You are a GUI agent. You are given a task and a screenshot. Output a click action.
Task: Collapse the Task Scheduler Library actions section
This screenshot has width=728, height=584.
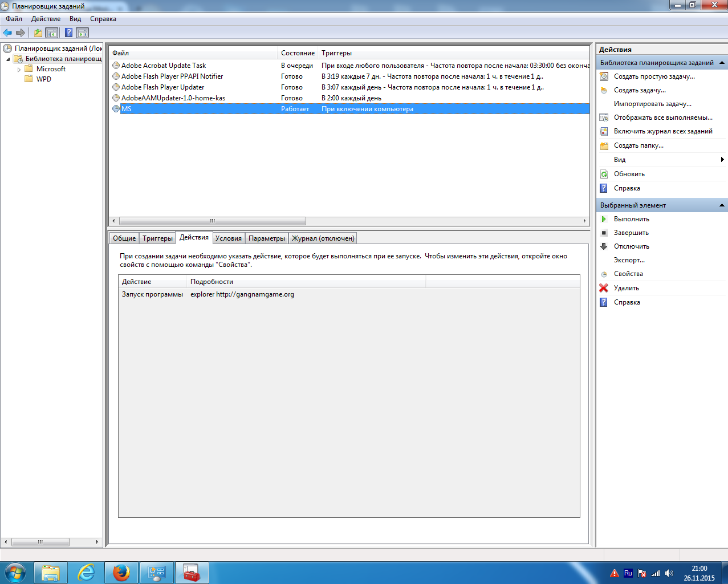click(722, 63)
